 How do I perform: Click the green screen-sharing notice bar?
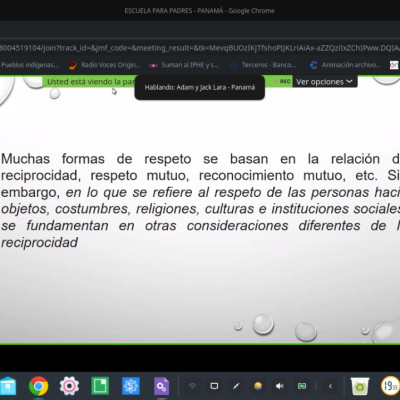click(89, 82)
